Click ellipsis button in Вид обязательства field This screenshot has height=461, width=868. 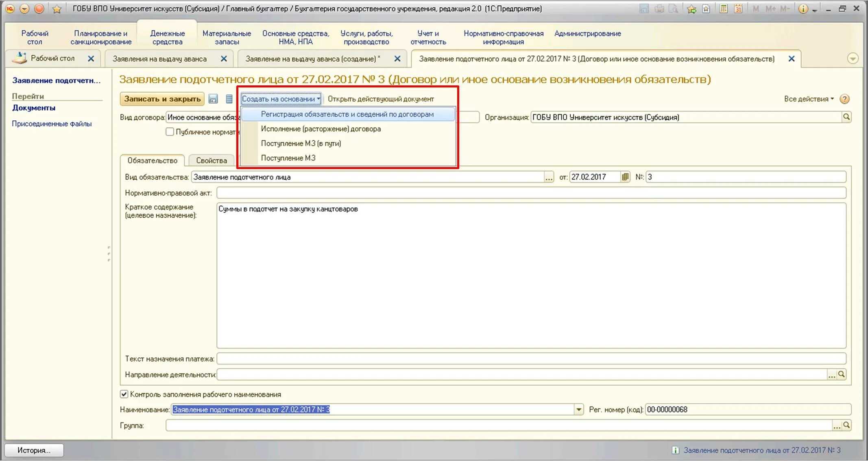click(x=549, y=177)
